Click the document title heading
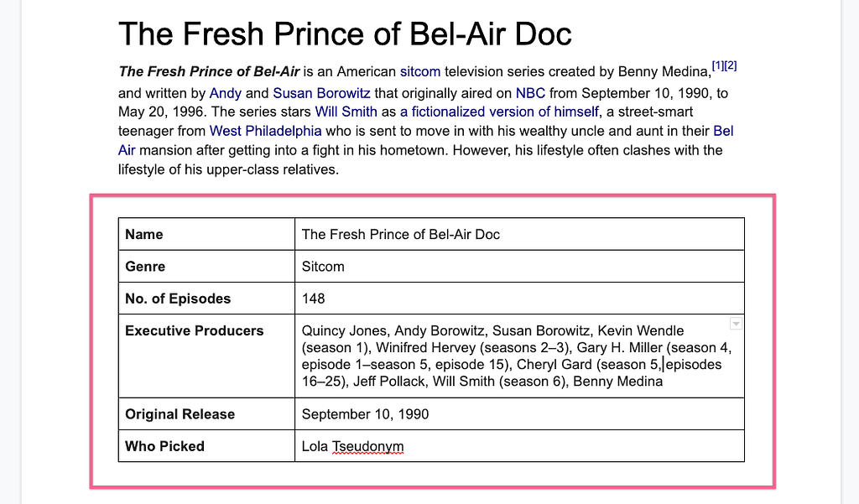The height and width of the screenshot is (504, 859). tap(345, 34)
